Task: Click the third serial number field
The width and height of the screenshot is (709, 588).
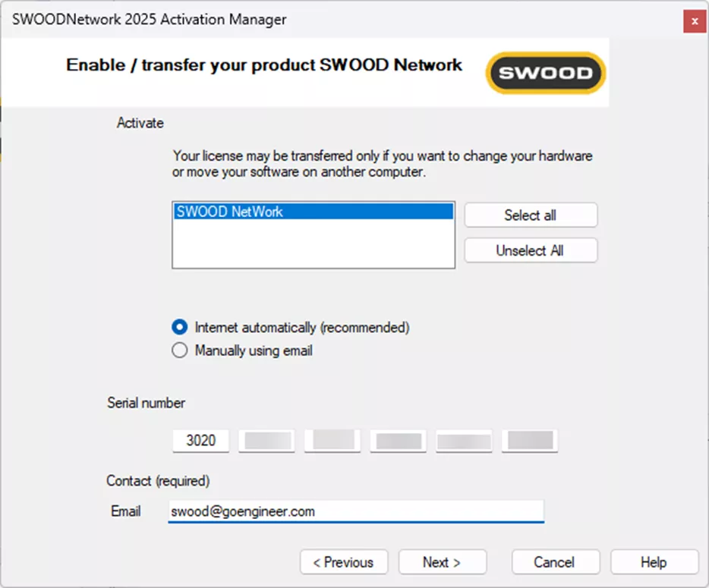Action: 332,440
